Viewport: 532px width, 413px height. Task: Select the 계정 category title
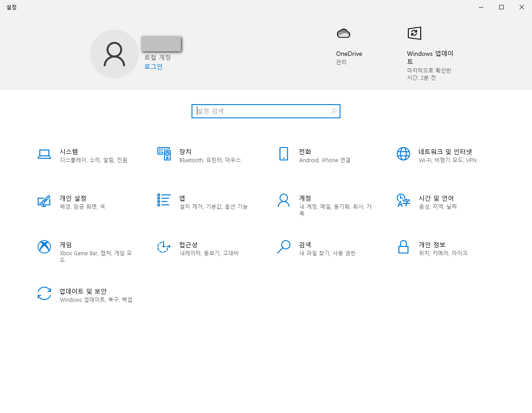coord(305,198)
